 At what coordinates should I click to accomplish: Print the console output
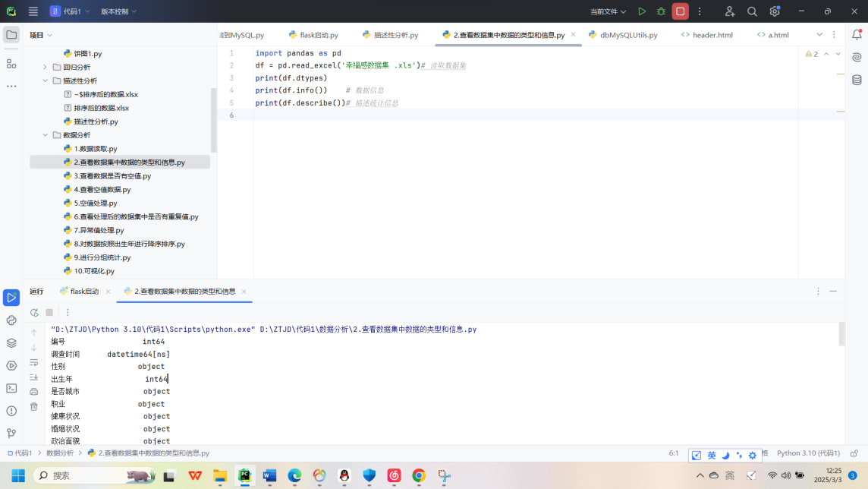(x=34, y=392)
